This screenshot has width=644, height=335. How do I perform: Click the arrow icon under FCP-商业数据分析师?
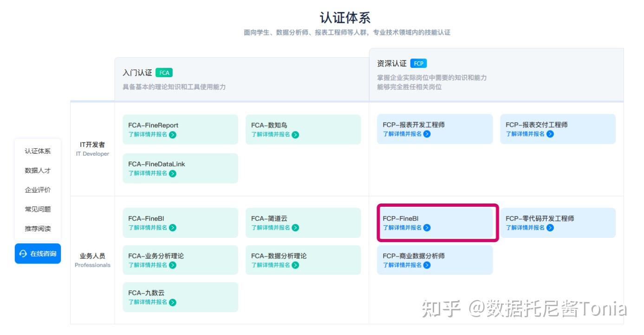coord(427,265)
